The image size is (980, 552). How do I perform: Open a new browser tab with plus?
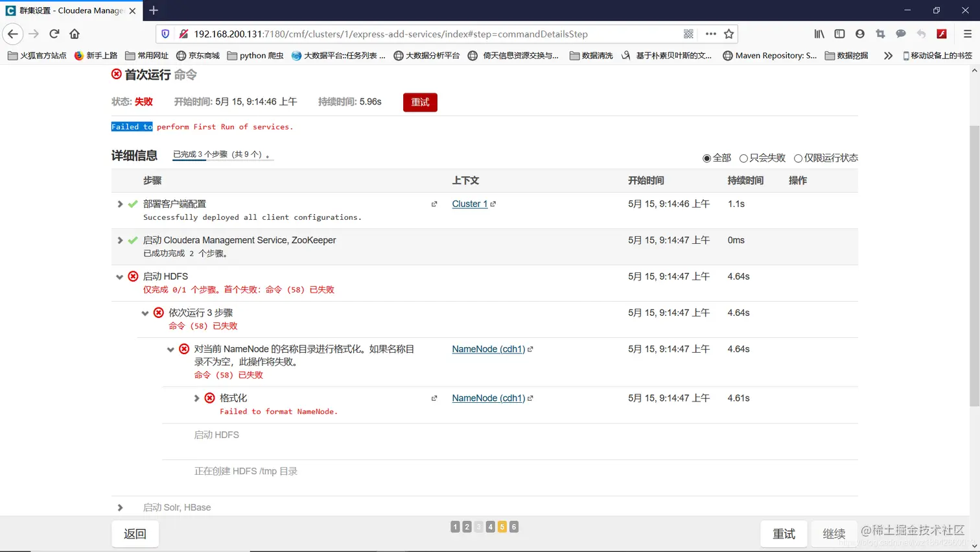coord(154,10)
